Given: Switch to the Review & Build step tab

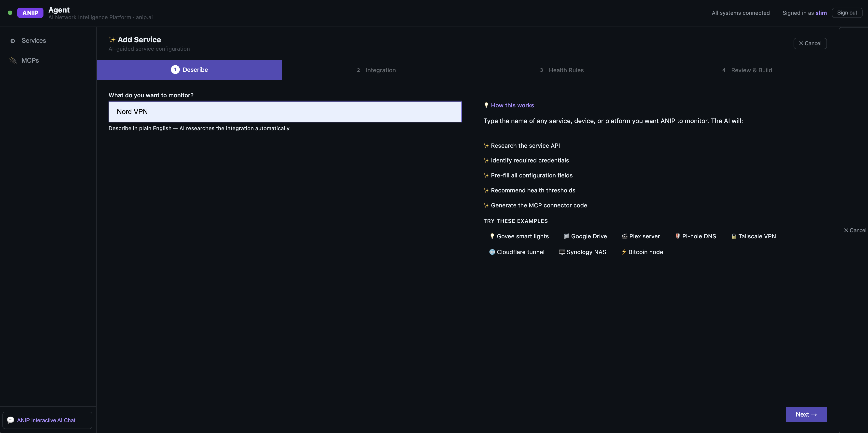Looking at the screenshot, I should (747, 70).
